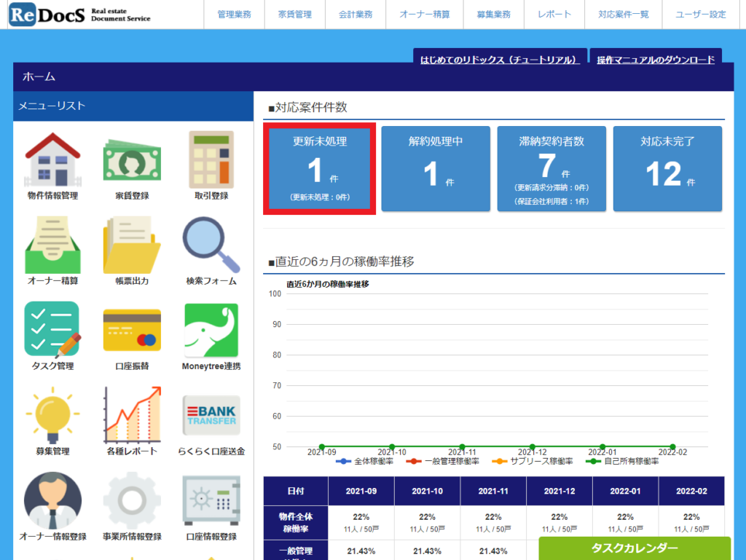Open the 物件情報管理 house icon

(x=52, y=159)
